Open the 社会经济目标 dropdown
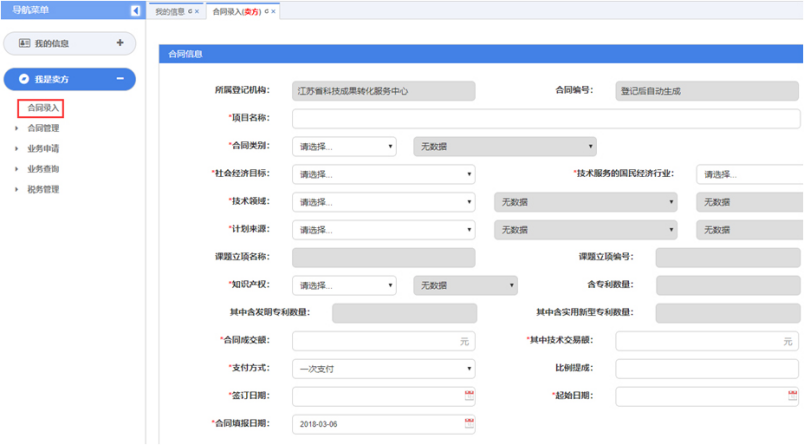The height and width of the screenshot is (445, 805). coord(384,174)
